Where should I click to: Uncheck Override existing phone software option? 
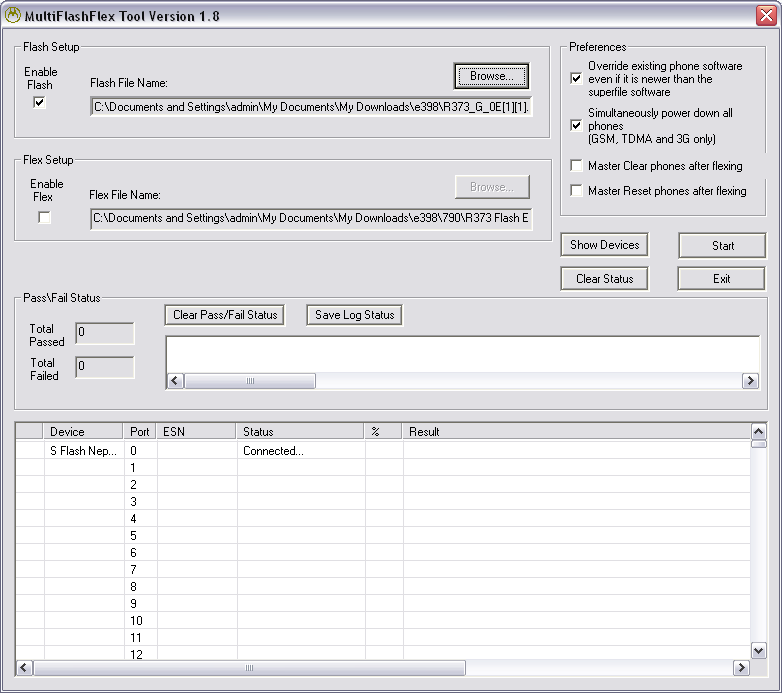[576, 78]
